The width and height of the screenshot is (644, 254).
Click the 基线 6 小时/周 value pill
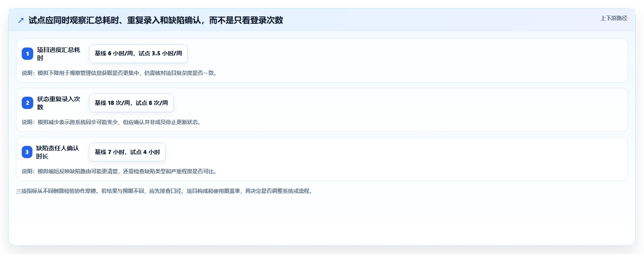point(138,54)
